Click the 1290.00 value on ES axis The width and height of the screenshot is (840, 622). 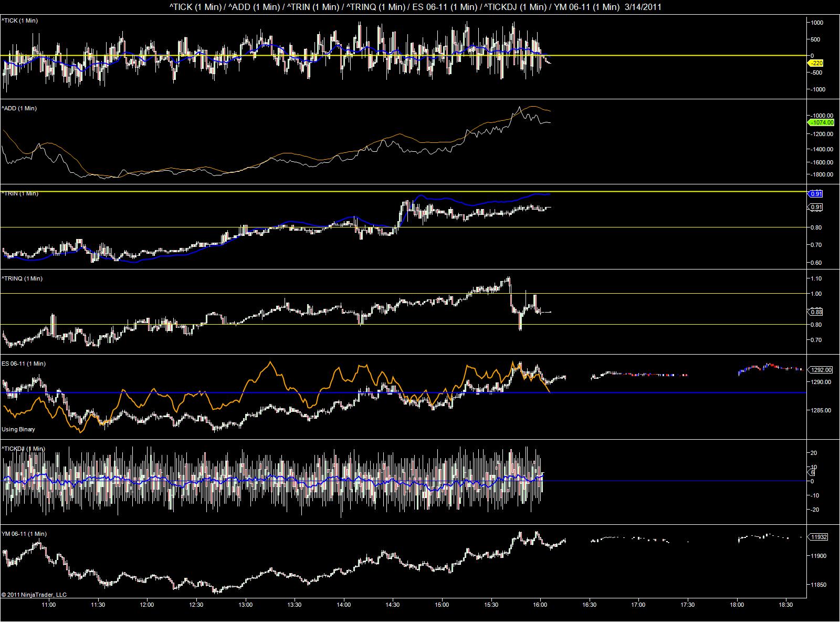820,382
